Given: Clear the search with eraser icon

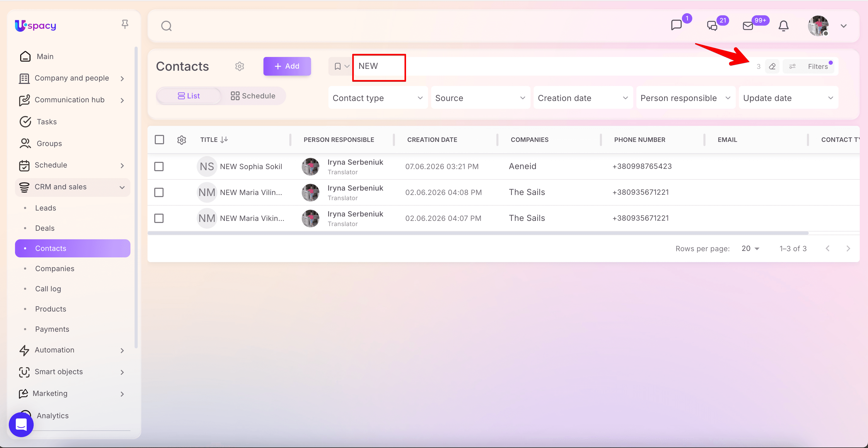Looking at the screenshot, I should pyautogui.click(x=772, y=66).
